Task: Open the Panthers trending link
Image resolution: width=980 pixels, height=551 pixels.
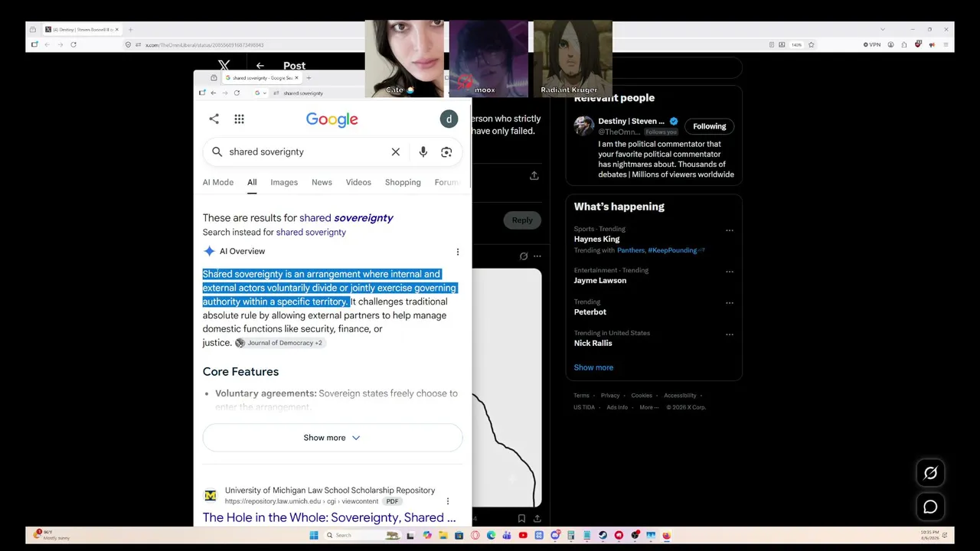Action: (631, 250)
